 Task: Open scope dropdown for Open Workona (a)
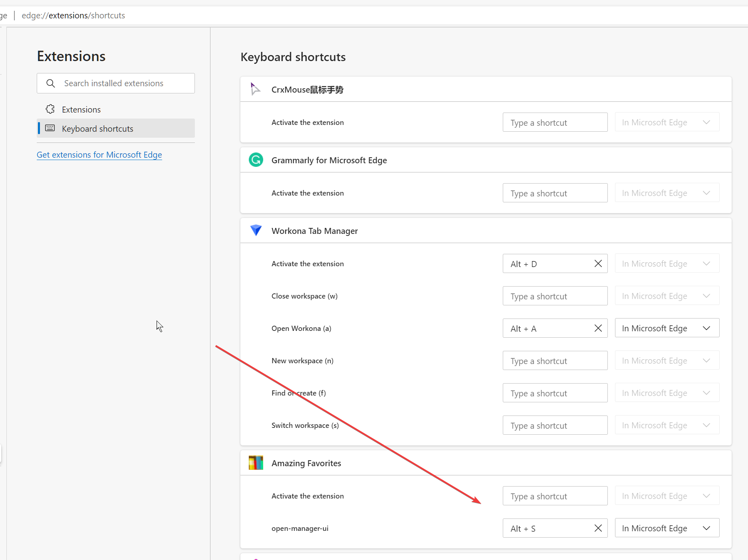667,328
